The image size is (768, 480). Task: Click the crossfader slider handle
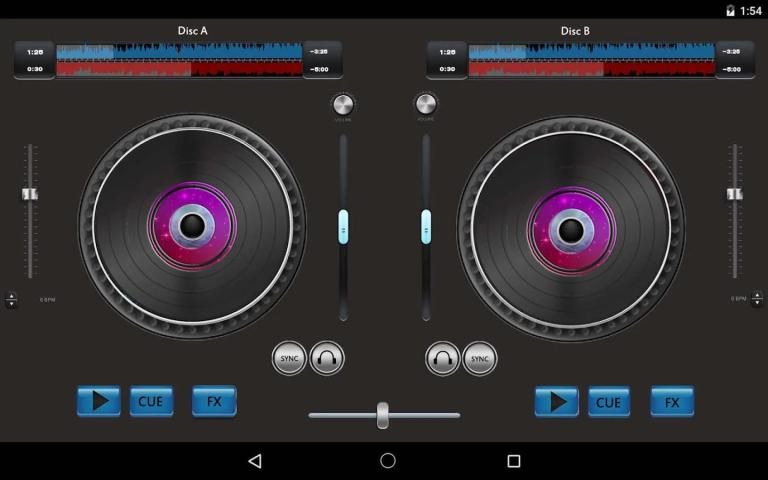(x=382, y=415)
